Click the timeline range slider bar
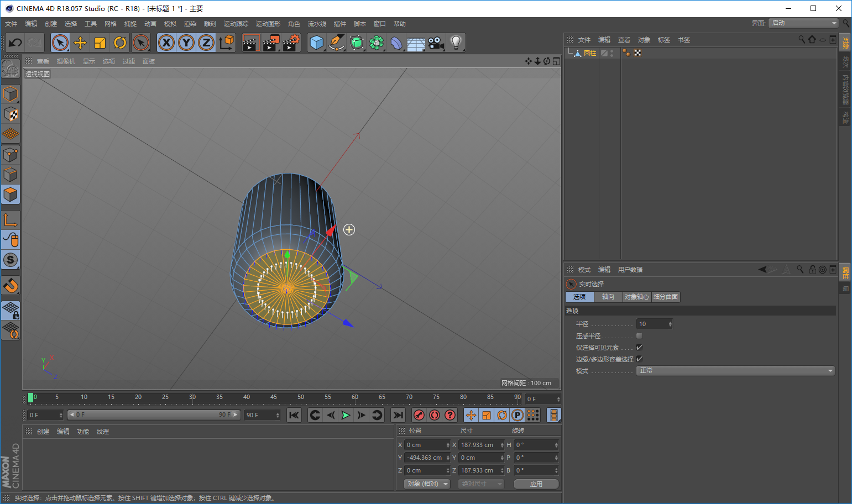Image resolution: width=852 pixels, height=504 pixels. click(x=154, y=414)
